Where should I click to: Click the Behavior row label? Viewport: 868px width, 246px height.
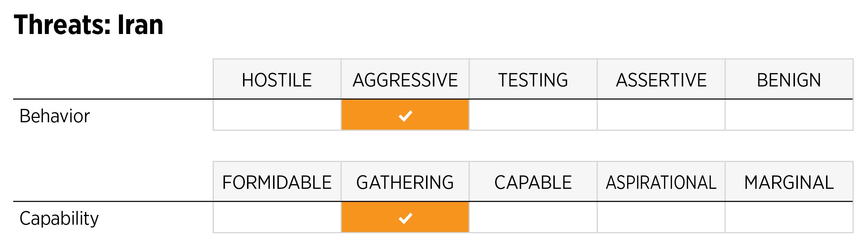click(55, 116)
